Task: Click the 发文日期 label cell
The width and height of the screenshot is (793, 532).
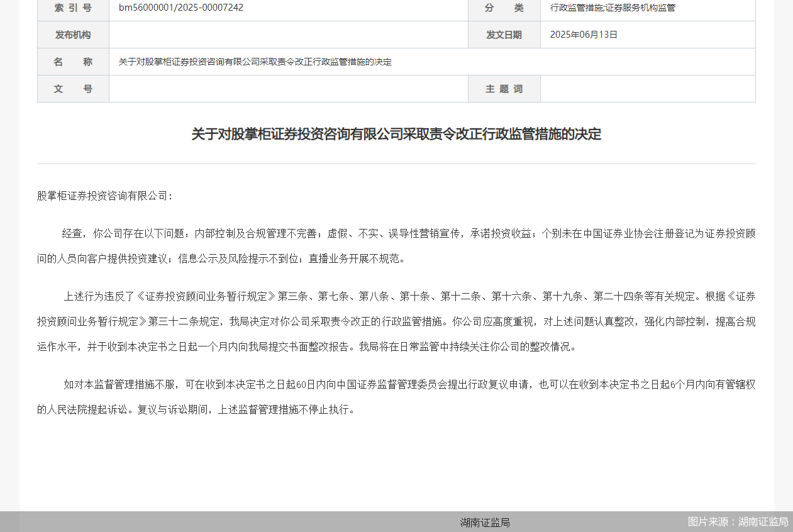Action: tap(504, 35)
